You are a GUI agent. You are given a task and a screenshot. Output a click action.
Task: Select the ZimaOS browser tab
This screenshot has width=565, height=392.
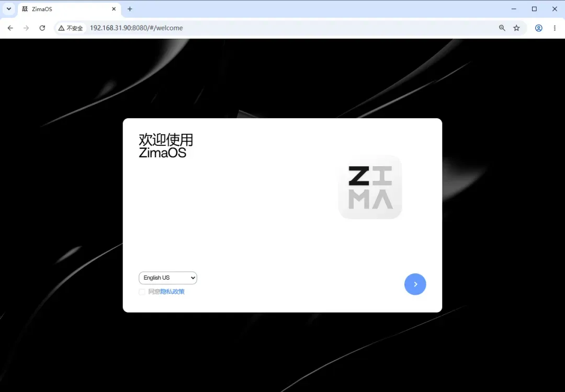(x=69, y=9)
